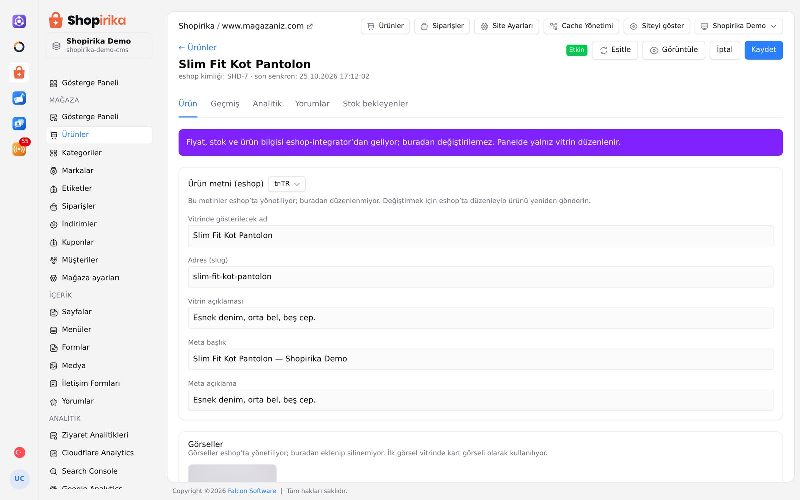The width and height of the screenshot is (800, 500).
Task: Click the Shopirika breadcrumb text
Action: pyautogui.click(x=196, y=26)
